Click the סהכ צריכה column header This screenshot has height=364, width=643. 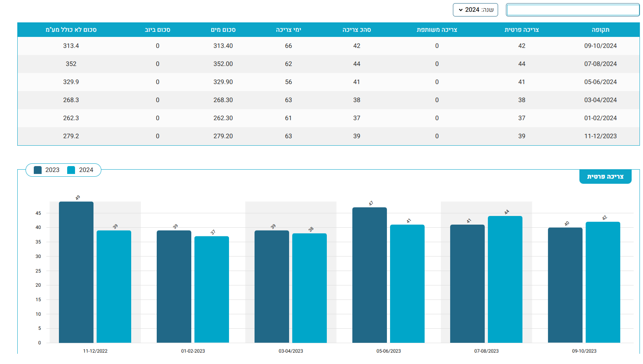[356, 30]
